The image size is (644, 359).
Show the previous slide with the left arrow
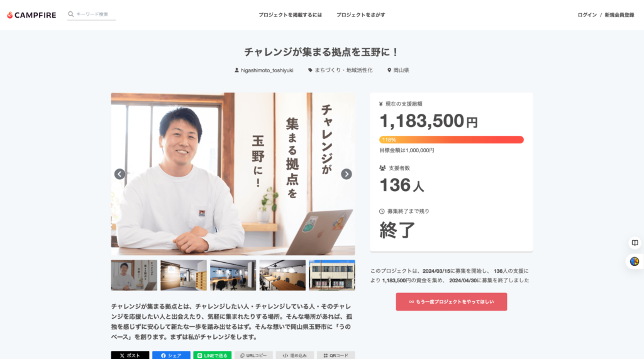[x=119, y=174]
